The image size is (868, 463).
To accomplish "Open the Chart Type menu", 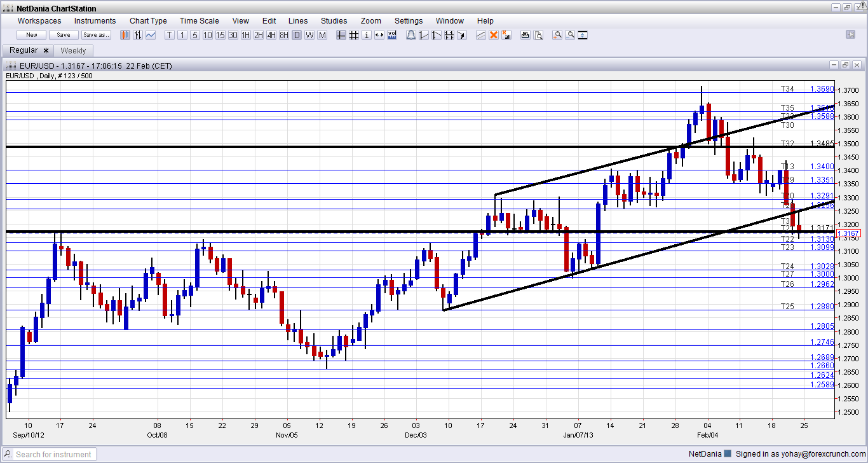I will click(149, 21).
